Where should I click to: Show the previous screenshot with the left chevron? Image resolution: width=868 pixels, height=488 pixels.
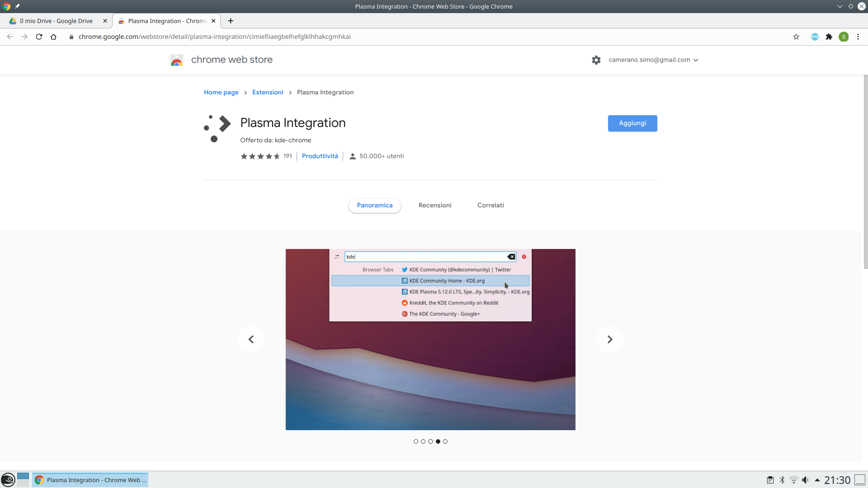pos(251,339)
